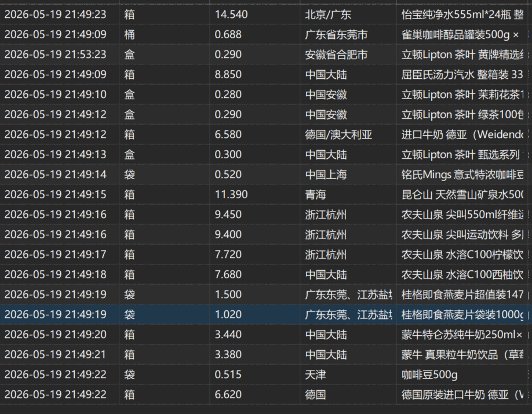The height and width of the screenshot is (414, 532).
Task: Click origin cell 青海
Action: (x=315, y=195)
